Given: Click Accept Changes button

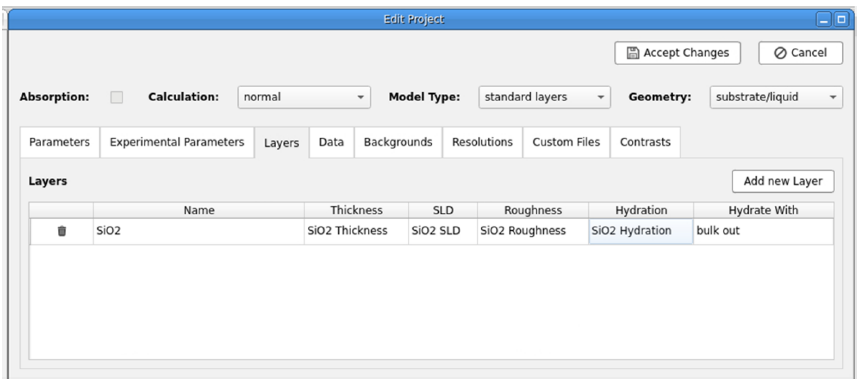Looking at the screenshot, I should 678,53.
